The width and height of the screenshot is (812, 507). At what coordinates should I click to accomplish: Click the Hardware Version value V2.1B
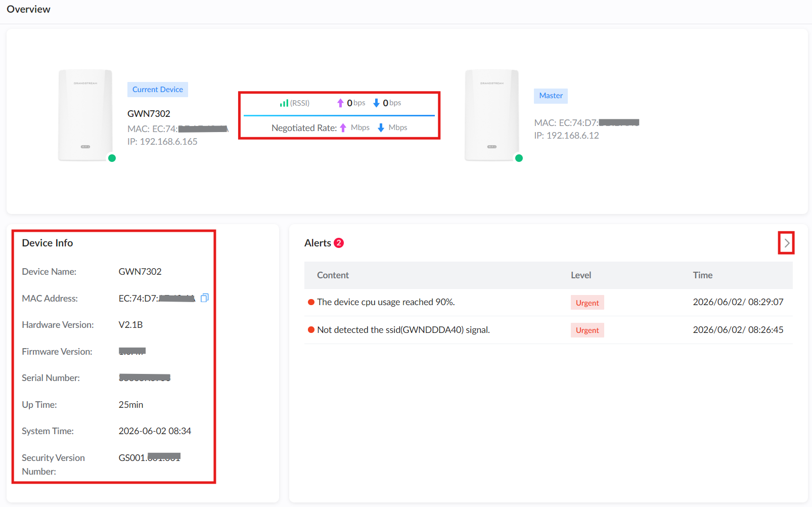pos(130,325)
